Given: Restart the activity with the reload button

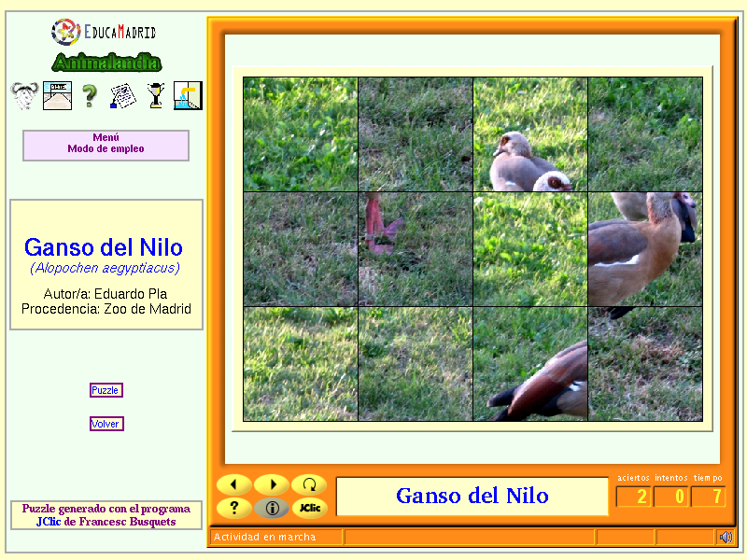Looking at the screenshot, I should pos(309,484).
